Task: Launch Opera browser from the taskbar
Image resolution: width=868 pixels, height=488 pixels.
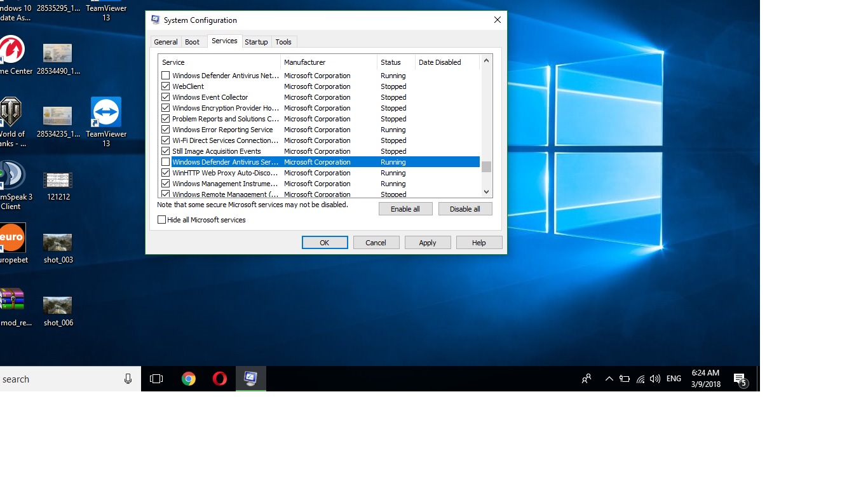Action: click(220, 379)
